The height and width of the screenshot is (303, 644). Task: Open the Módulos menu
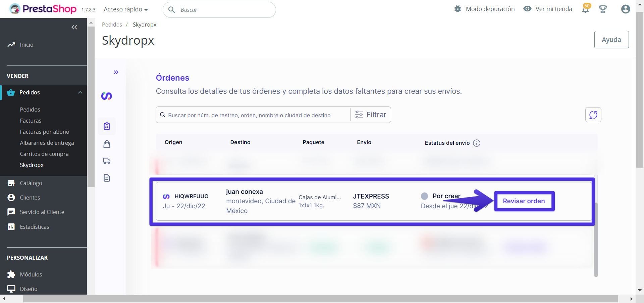click(31, 274)
